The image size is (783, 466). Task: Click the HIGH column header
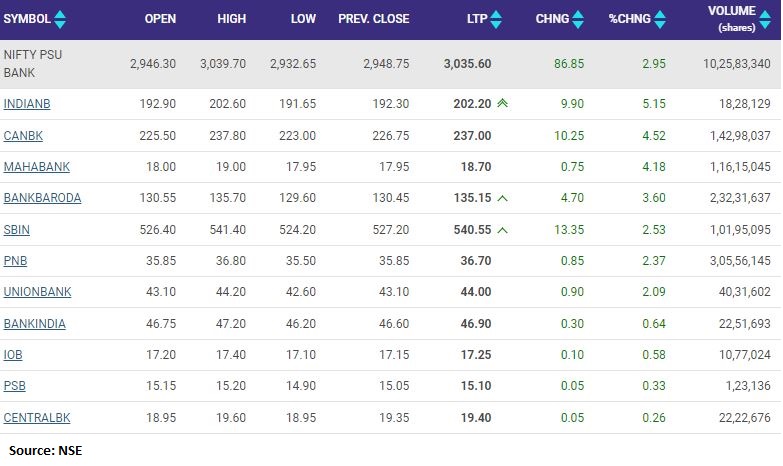coord(232,19)
